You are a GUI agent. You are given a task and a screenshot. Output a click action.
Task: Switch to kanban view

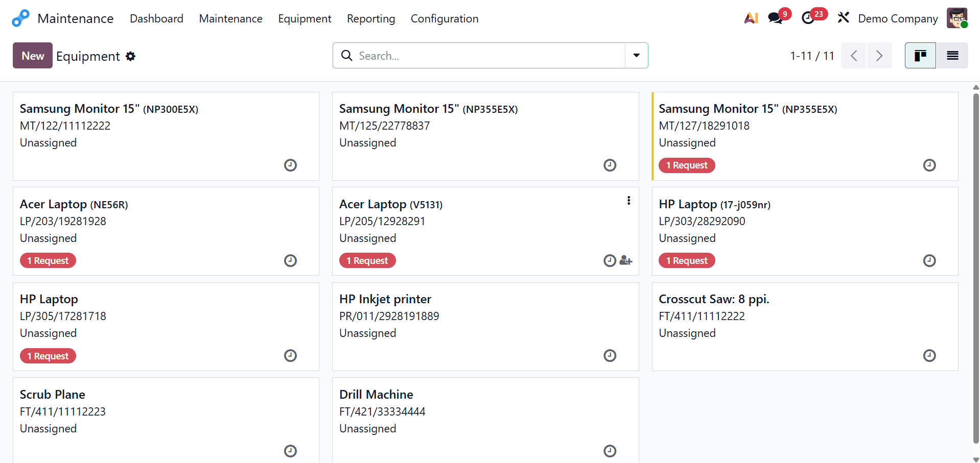point(920,56)
